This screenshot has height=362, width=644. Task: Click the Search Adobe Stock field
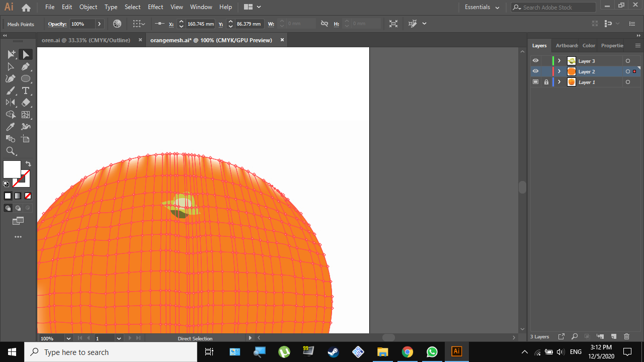pos(553,8)
